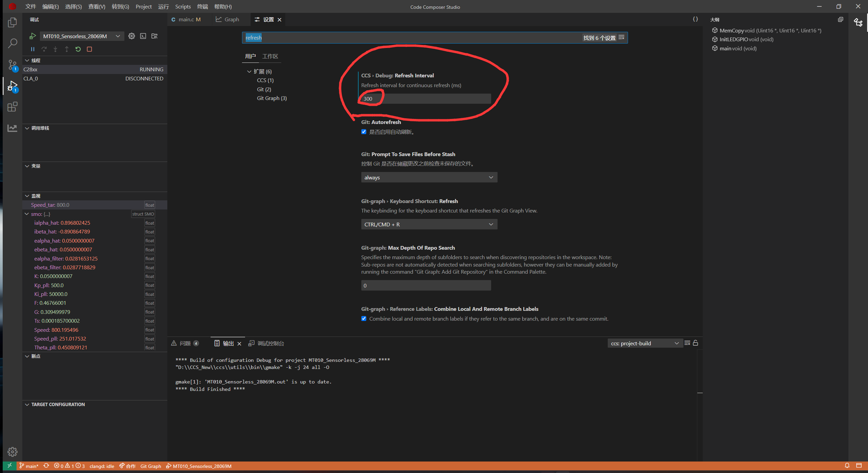Viewport: 868px width, 473px height.
Task: Open the Scripts menu
Action: coord(183,6)
